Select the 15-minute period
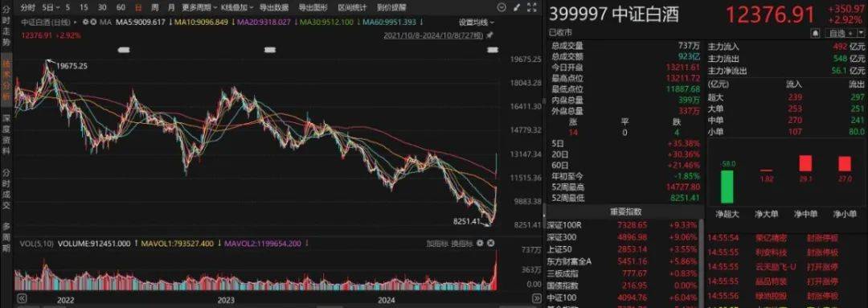 [x=84, y=8]
